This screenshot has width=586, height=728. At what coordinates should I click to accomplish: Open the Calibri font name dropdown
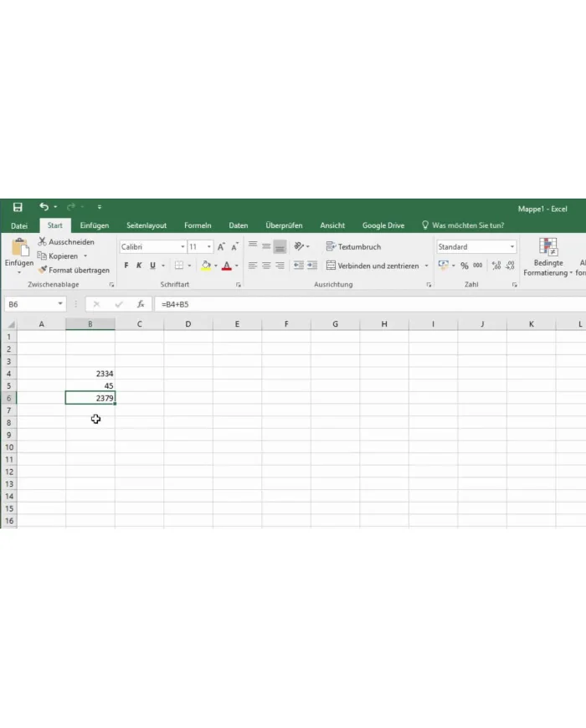click(x=182, y=246)
